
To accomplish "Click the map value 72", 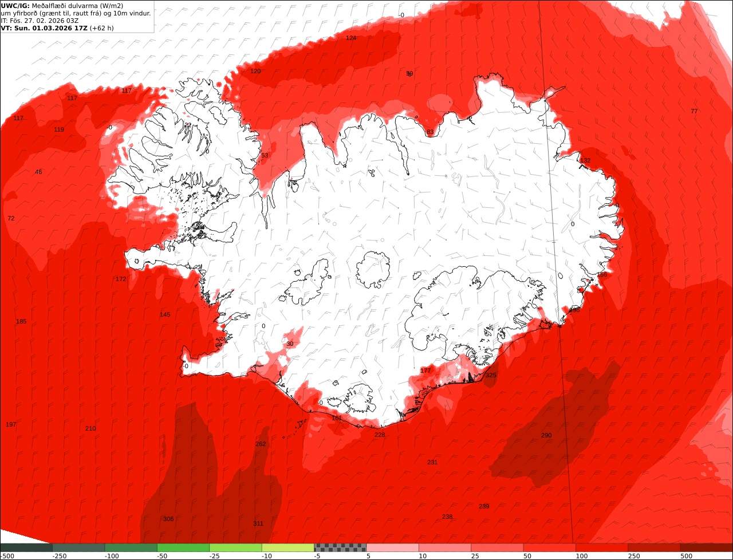I will tap(11, 218).
